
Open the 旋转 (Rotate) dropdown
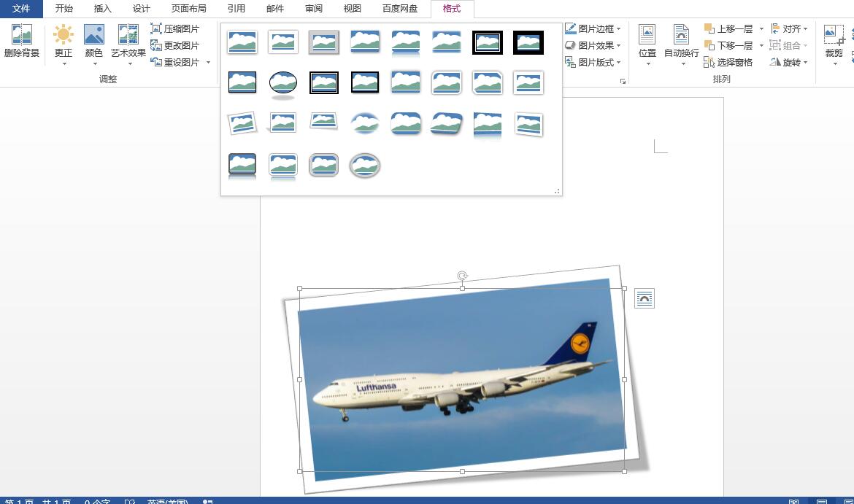coord(789,63)
